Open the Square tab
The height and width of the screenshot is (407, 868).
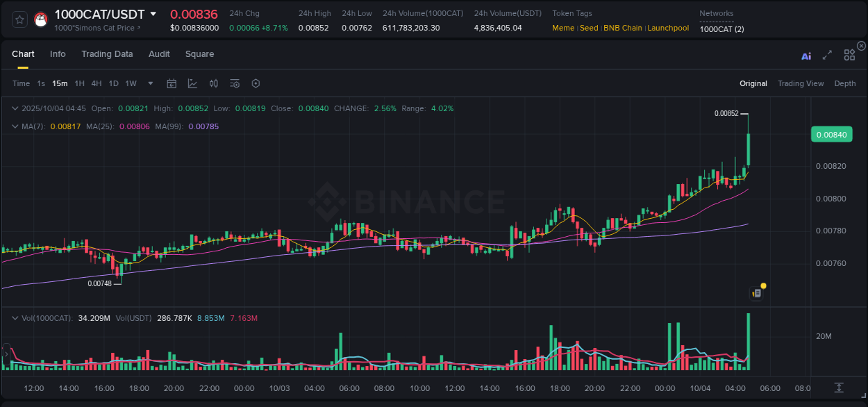[x=199, y=53]
